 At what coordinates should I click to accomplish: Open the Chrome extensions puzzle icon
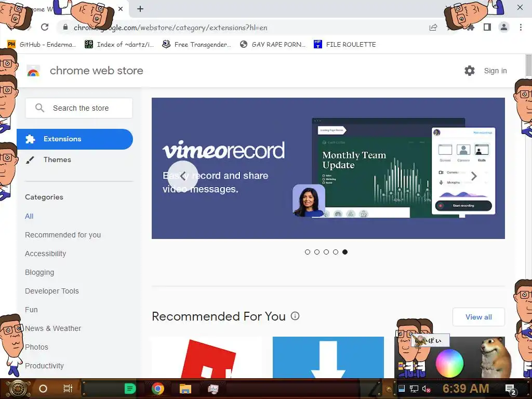click(470, 28)
